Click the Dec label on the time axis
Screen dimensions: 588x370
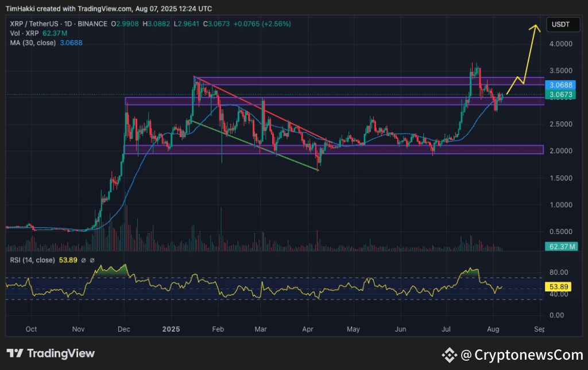pyautogui.click(x=124, y=329)
